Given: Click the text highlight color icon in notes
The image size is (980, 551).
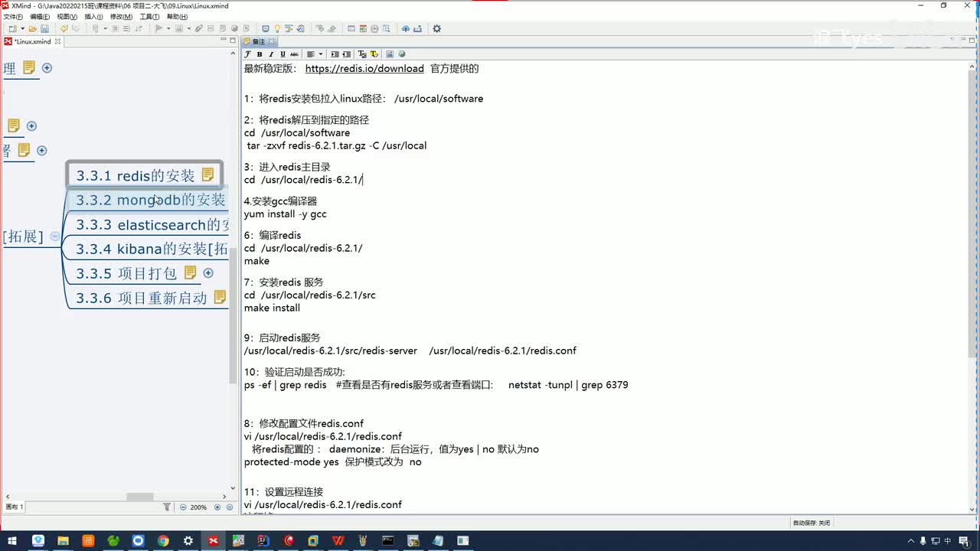Looking at the screenshot, I should (x=374, y=54).
